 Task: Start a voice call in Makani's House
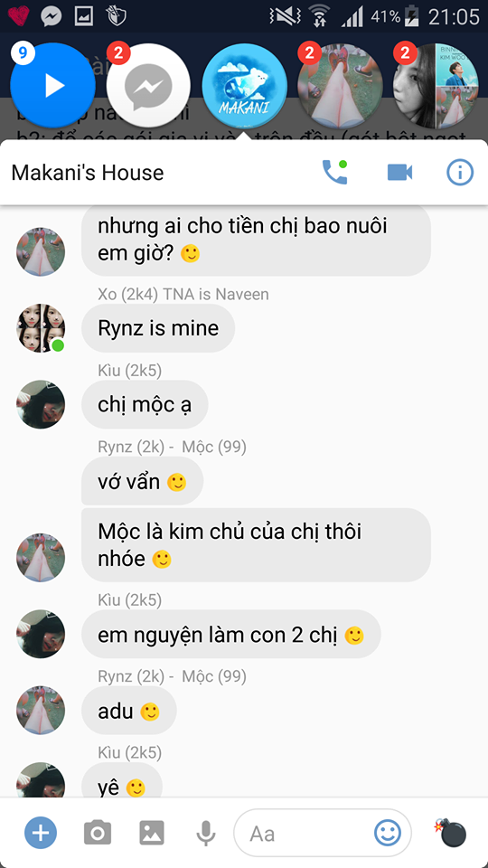pyautogui.click(x=334, y=172)
